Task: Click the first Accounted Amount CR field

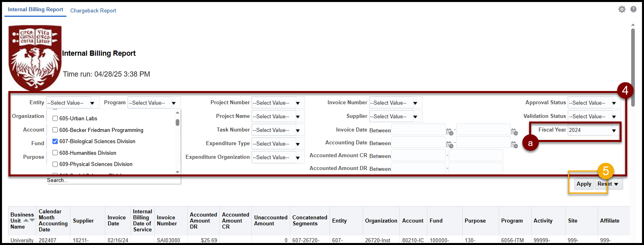Action: 418,156
